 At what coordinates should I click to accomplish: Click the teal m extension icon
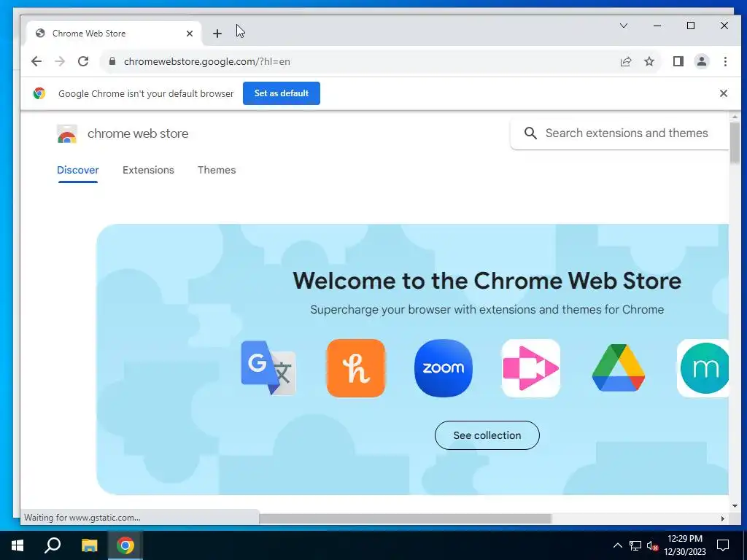[x=703, y=368]
